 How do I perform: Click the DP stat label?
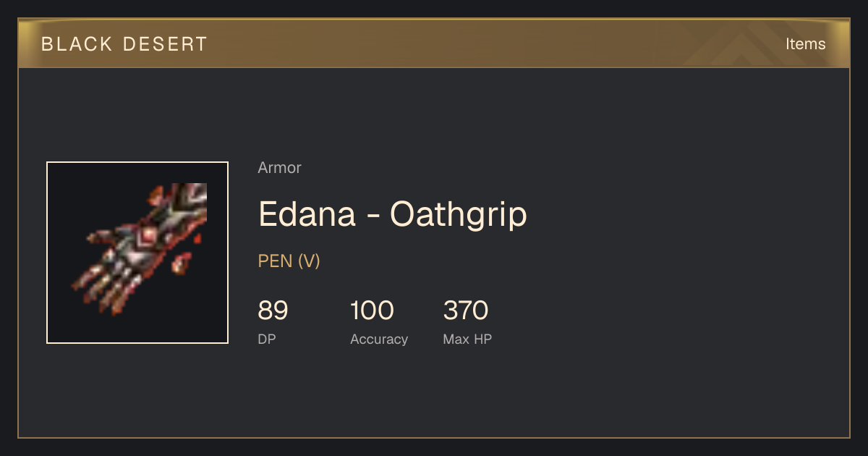(x=267, y=339)
